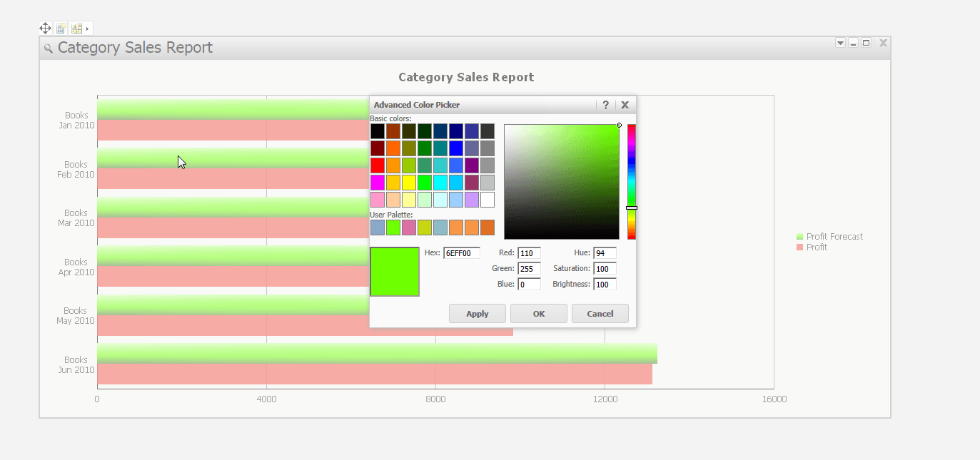
Task: Close the Advanced Color Picker dialog
Action: 625,105
